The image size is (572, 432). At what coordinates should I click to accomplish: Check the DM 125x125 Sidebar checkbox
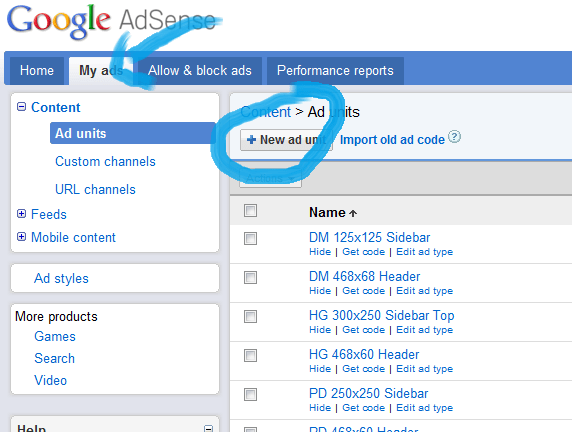click(250, 239)
